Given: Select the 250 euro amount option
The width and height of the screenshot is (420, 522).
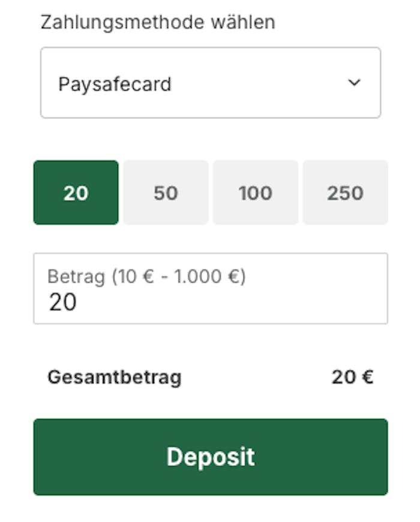Looking at the screenshot, I should [x=345, y=193].
